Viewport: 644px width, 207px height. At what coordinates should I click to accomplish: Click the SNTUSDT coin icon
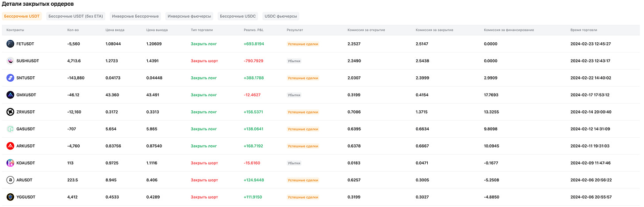tap(10, 78)
